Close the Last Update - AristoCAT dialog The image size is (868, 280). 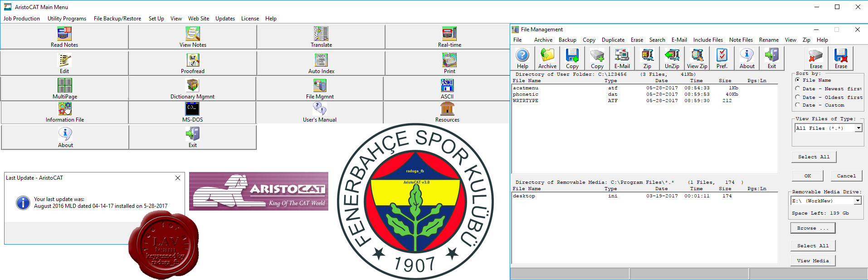point(178,178)
